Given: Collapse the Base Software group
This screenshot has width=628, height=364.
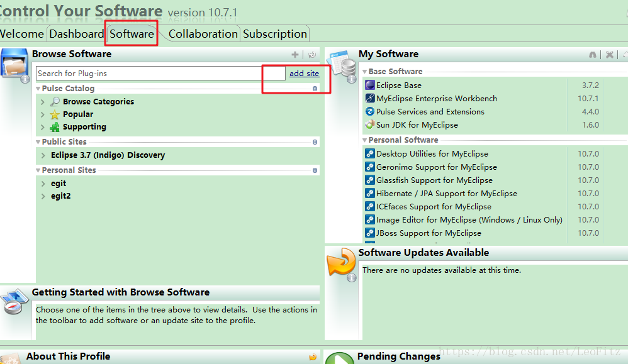Looking at the screenshot, I should 365,72.
